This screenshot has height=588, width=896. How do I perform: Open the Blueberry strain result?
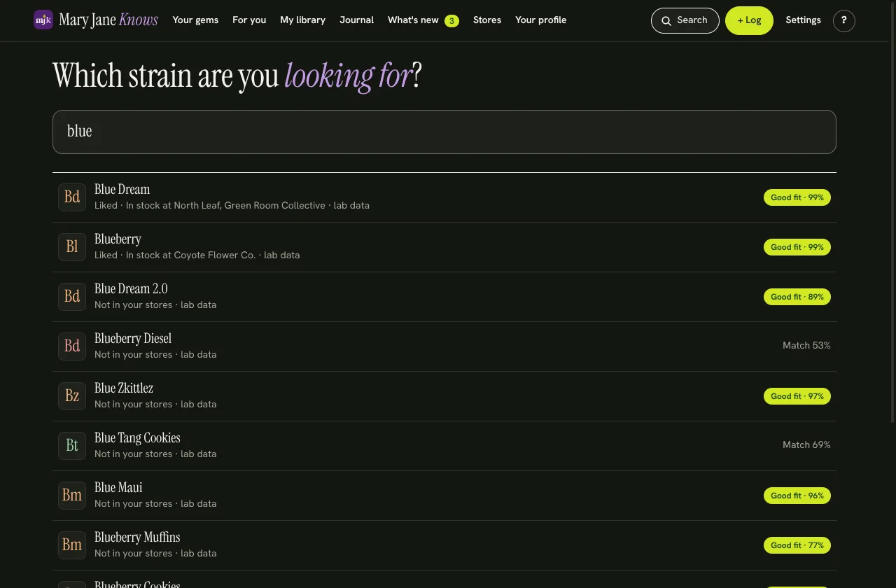pos(444,247)
